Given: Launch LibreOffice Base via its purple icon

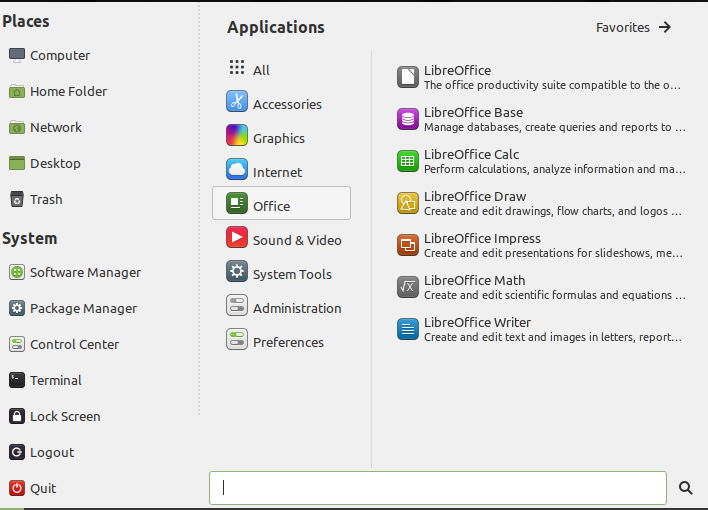Looking at the screenshot, I should pos(408,119).
